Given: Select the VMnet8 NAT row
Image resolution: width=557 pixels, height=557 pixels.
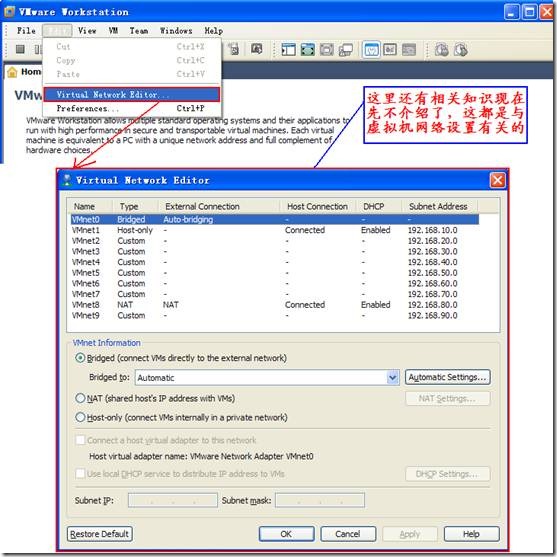Looking at the screenshot, I should [x=274, y=304].
